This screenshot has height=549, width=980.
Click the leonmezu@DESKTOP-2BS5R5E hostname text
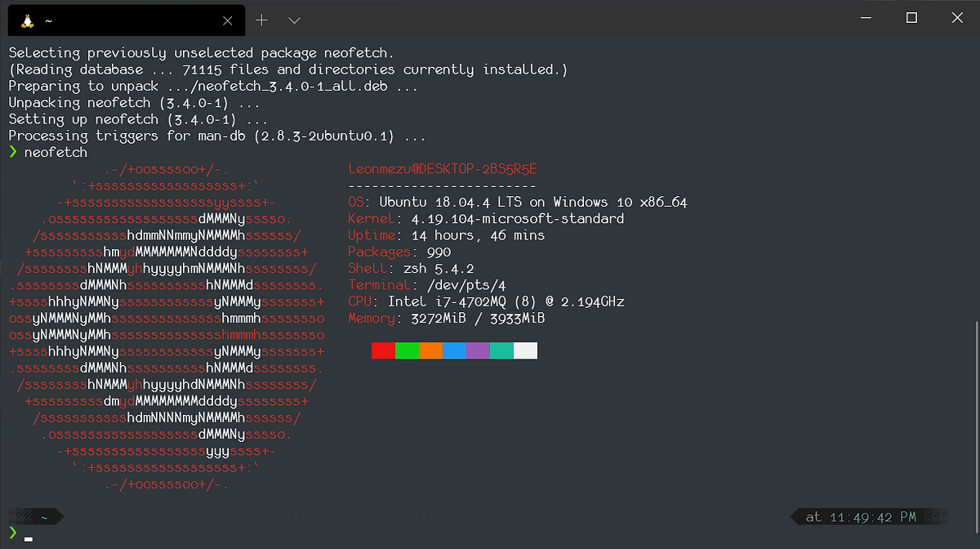click(x=441, y=168)
